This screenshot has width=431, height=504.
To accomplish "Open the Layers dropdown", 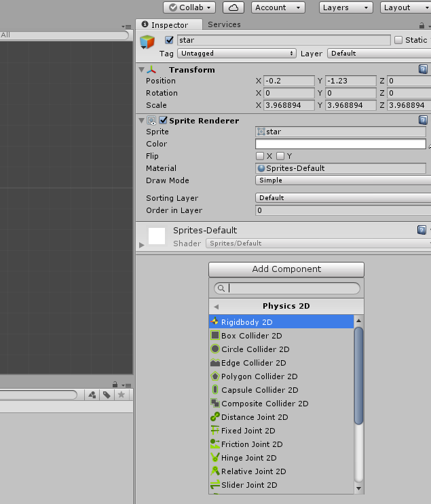I will [x=345, y=7].
